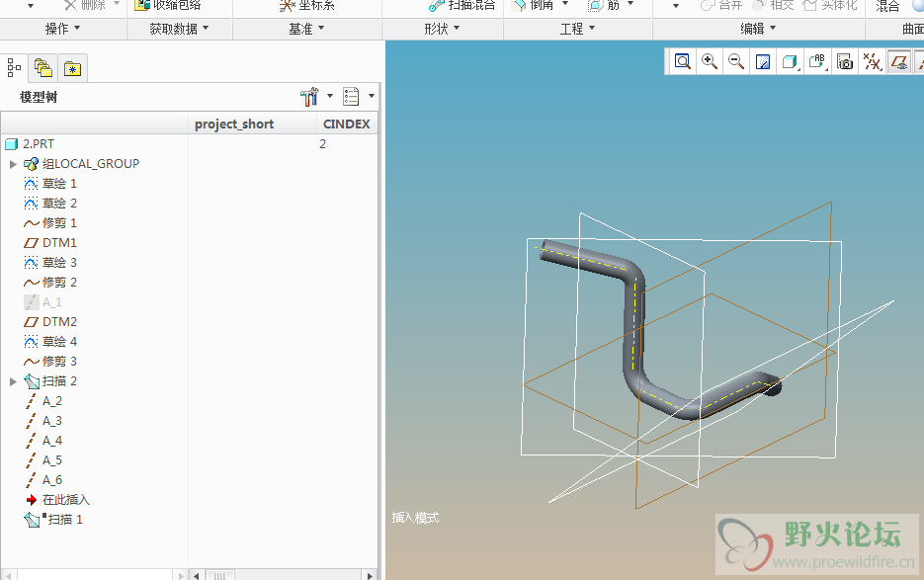This screenshot has height=580, width=924.
Task: Open the 形状 ribbon group dropdown
Action: [442, 29]
